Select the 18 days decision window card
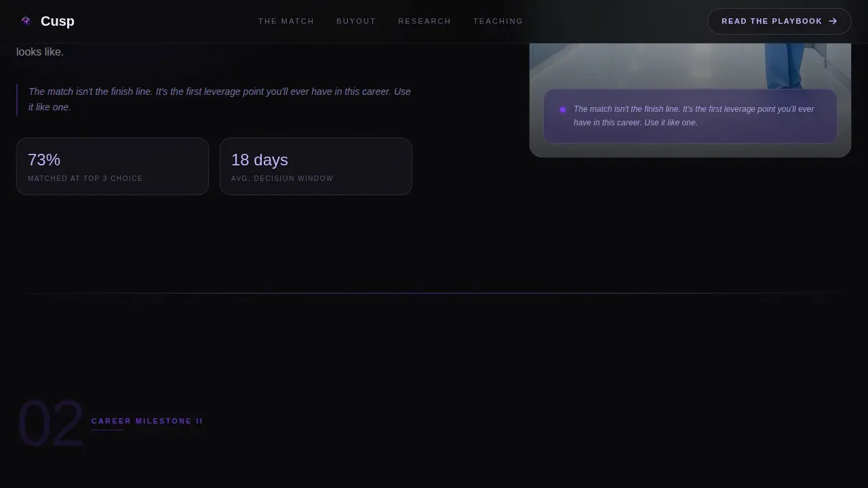 point(316,166)
